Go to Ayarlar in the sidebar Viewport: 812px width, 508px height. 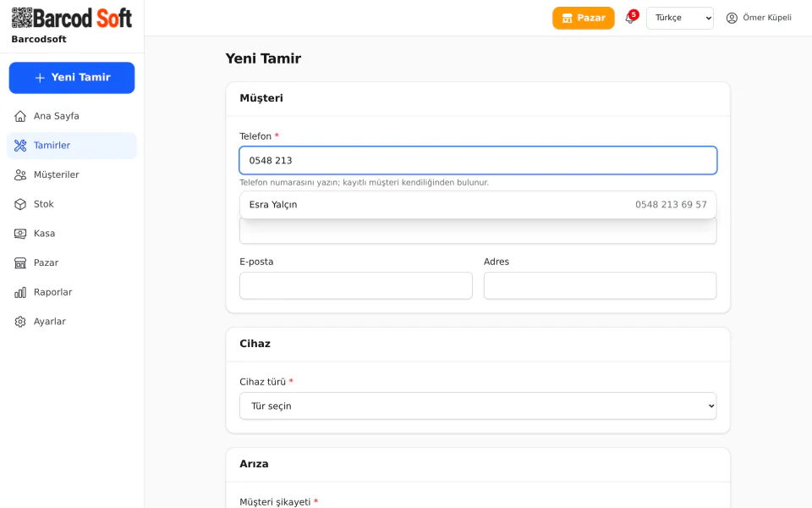pyautogui.click(x=71, y=322)
